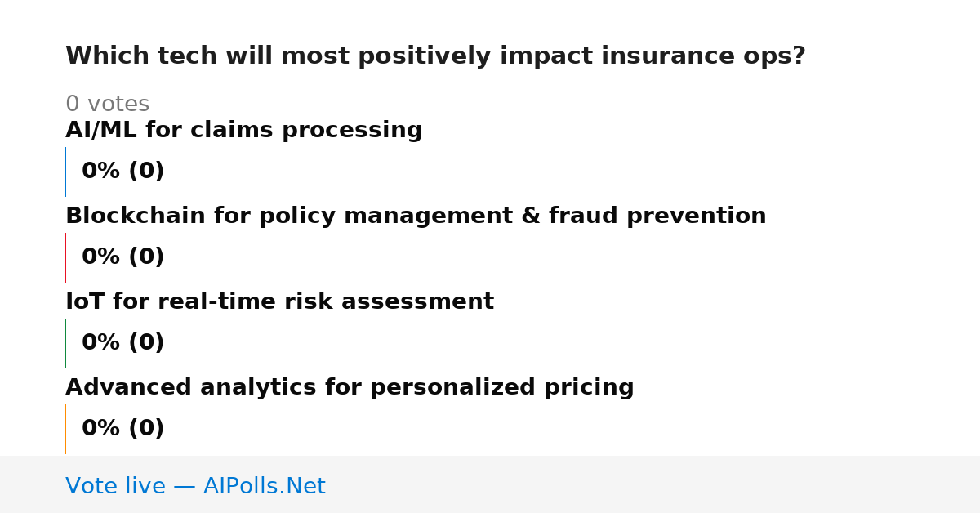Click the (0) vote count for AI/ML option

pos(146,172)
